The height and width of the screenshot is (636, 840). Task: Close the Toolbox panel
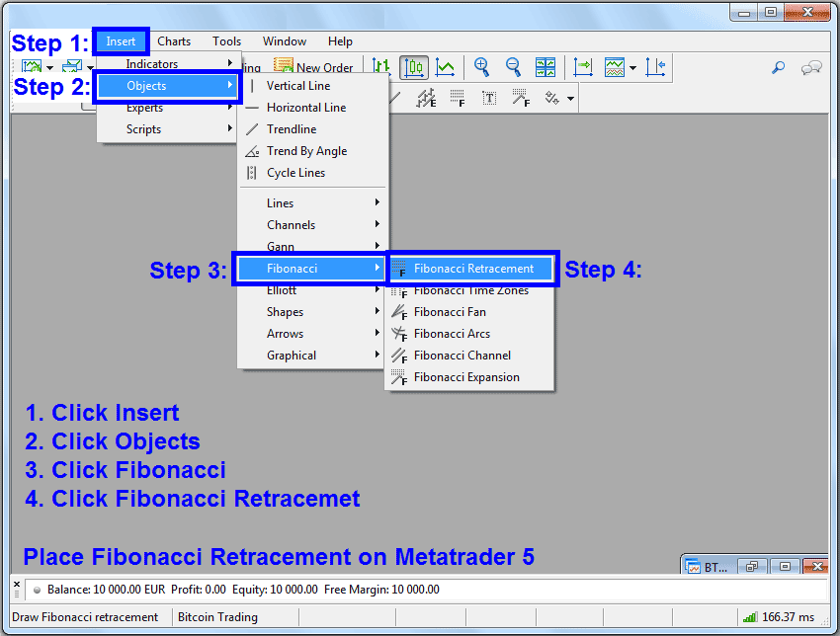[17, 584]
